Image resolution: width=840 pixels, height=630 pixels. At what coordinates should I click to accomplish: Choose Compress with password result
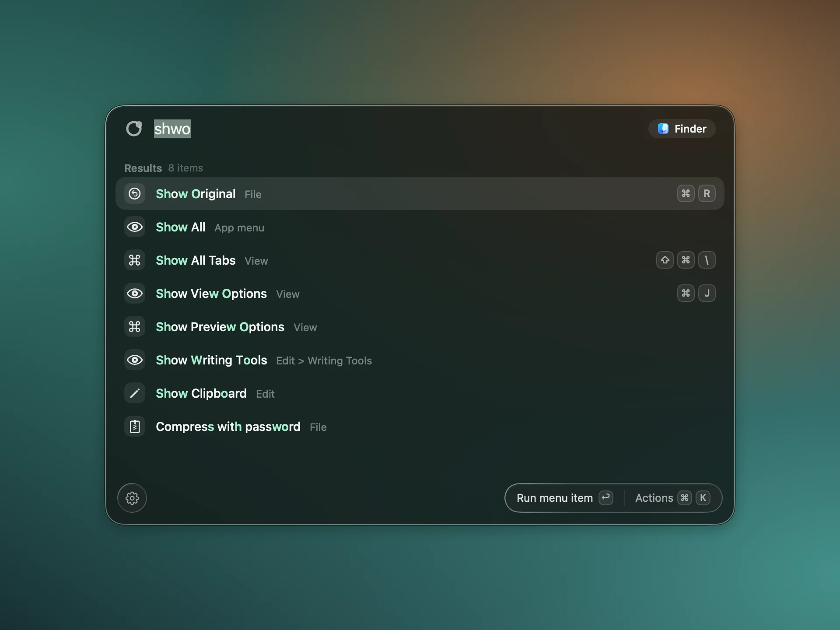(x=420, y=427)
